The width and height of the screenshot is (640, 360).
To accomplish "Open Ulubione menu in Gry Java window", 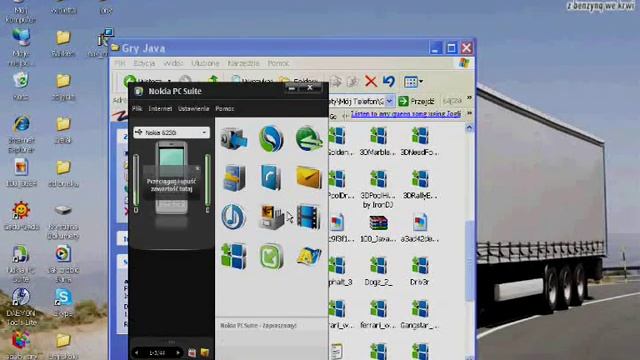I will (x=205, y=63).
